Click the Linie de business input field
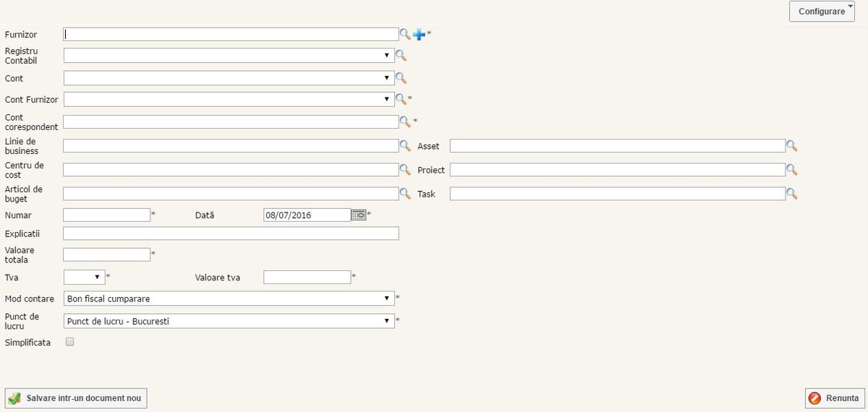The width and height of the screenshot is (868, 412). click(231, 146)
